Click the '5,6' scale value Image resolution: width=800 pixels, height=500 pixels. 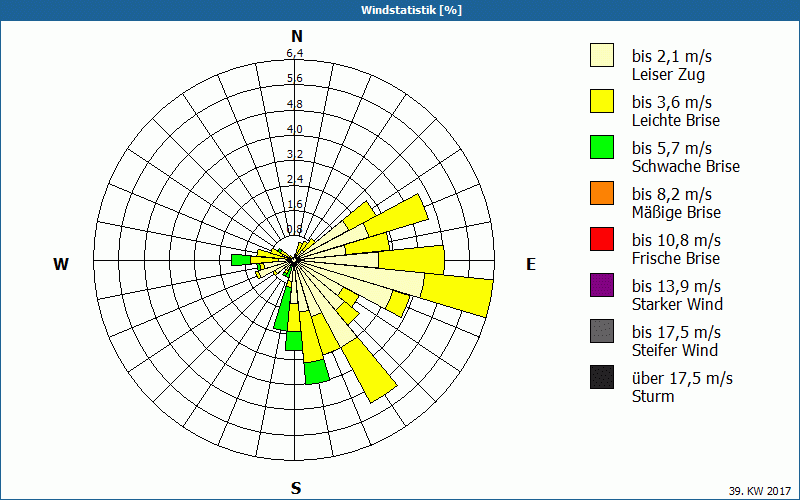[x=295, y=78]
